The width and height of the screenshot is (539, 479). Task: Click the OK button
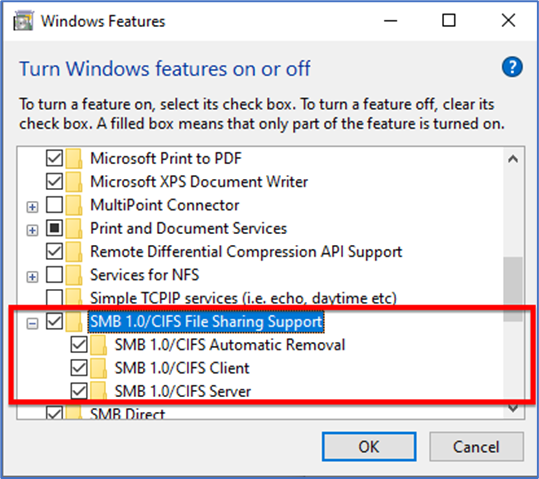click(x=369, y=447)
